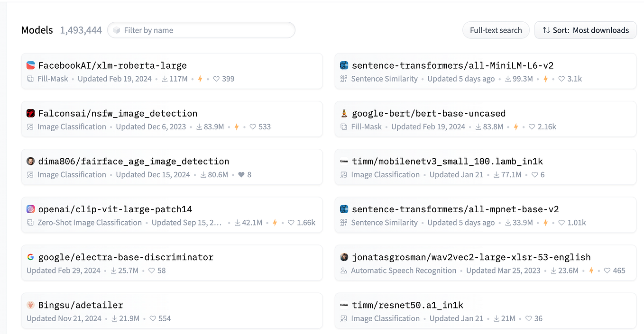Open openai/clip-vit-large-patch14 model card
Viewport: 644px width, 334px height.
tap(115, 209)
